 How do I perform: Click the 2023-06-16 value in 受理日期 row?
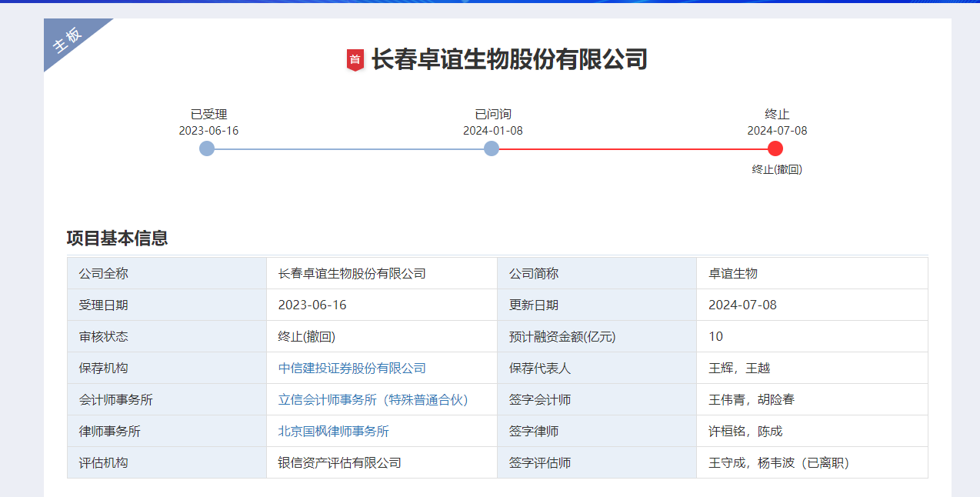[382, 305]
